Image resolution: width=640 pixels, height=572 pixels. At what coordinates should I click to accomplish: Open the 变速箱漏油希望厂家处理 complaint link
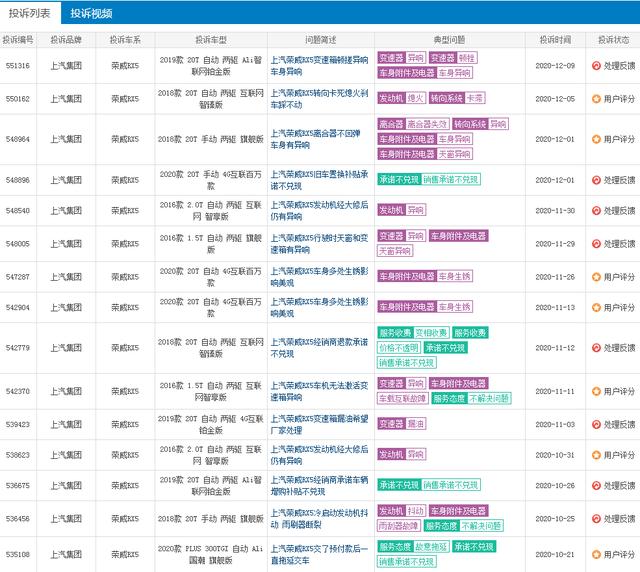[319, 424]
